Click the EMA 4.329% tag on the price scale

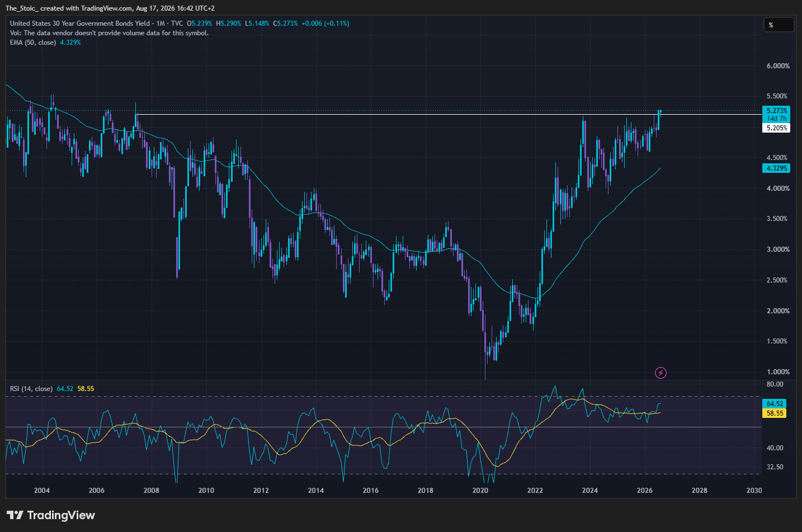(776, 168)
